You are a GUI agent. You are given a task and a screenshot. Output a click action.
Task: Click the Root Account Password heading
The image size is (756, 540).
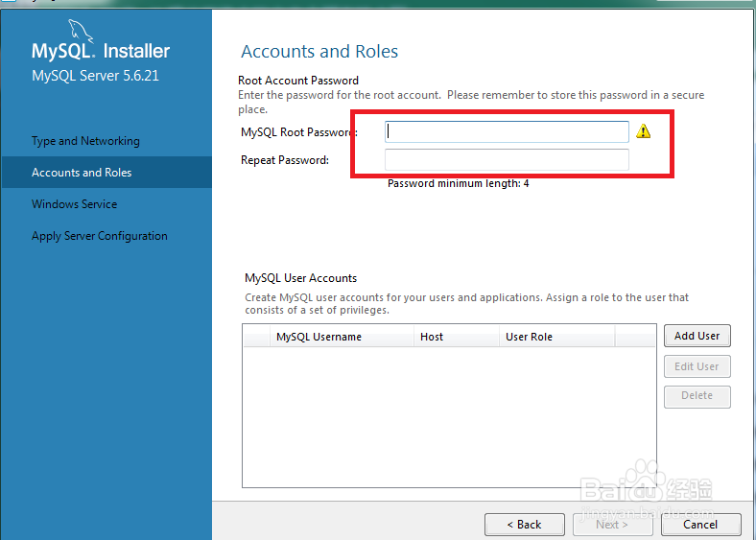tap(298, 80)
